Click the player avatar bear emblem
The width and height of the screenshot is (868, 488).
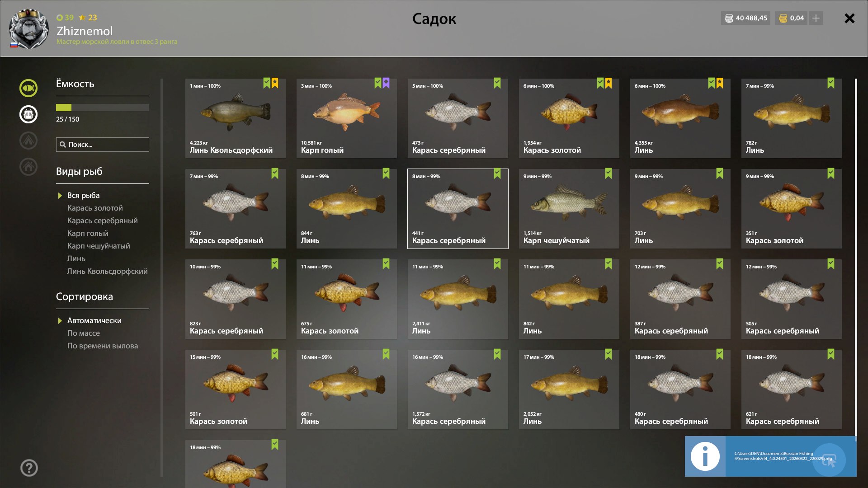[x=28, y=29]
